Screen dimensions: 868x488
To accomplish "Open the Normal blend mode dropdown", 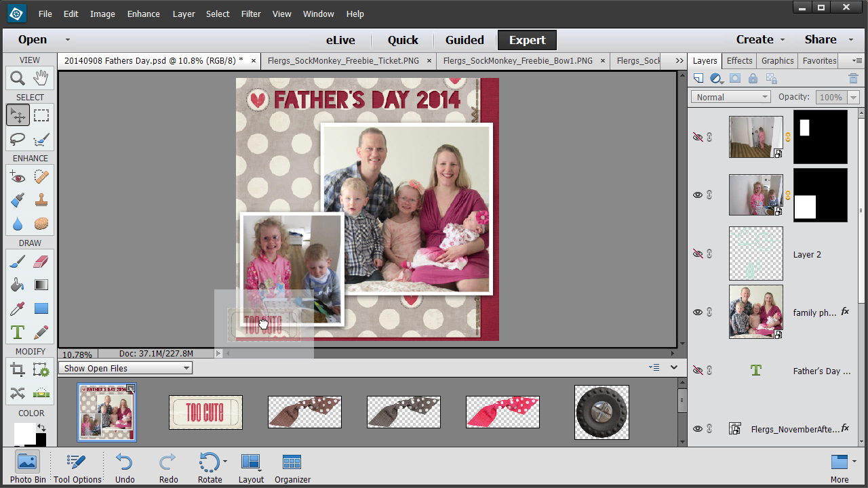I will 731,97.
